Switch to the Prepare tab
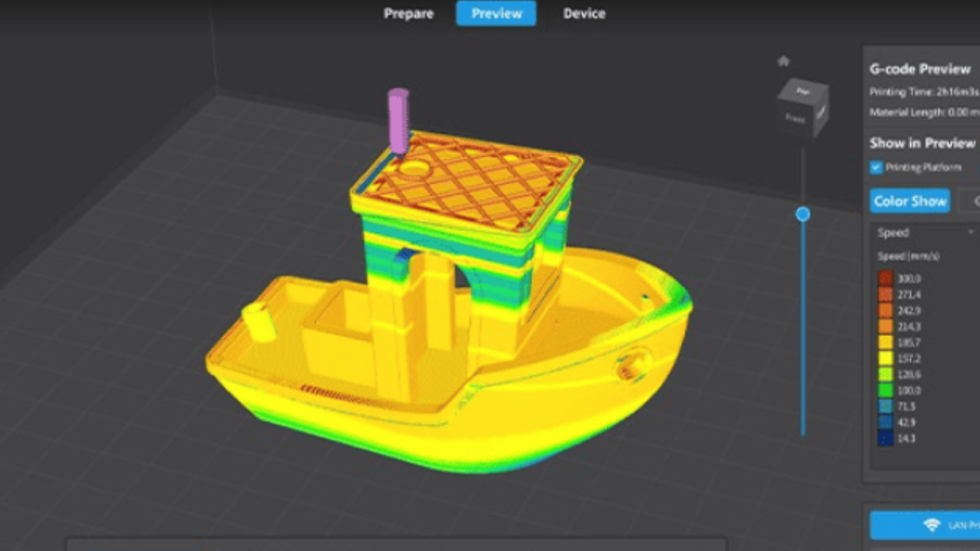 [x=408, y=13]
